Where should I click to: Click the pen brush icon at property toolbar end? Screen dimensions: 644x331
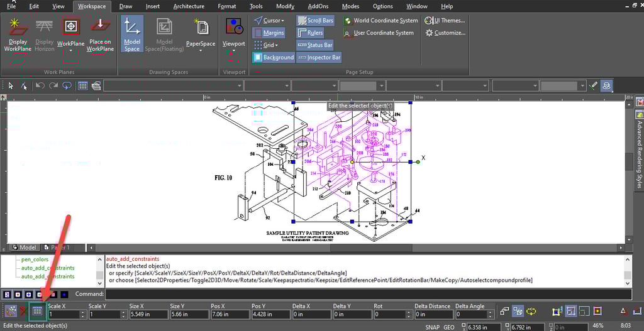pyautogui.click(x=592, y=85)
